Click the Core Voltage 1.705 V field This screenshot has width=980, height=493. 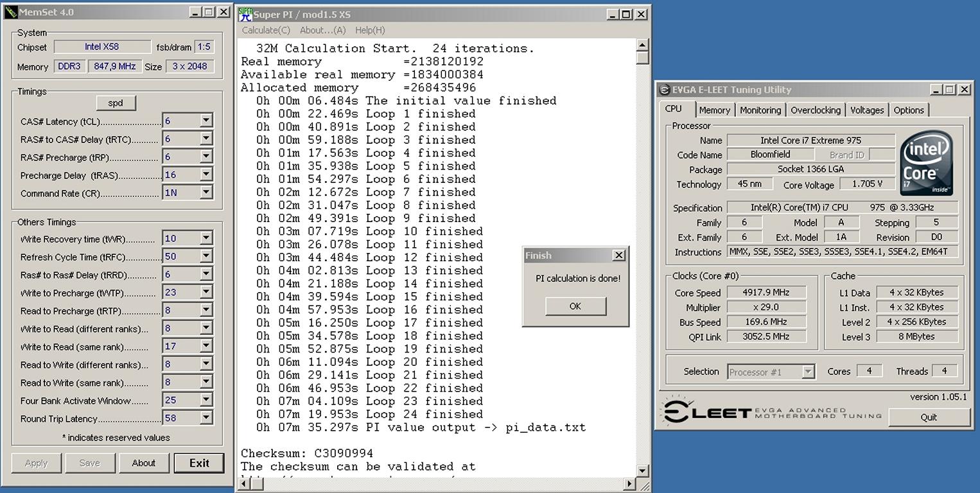point(867,184)
